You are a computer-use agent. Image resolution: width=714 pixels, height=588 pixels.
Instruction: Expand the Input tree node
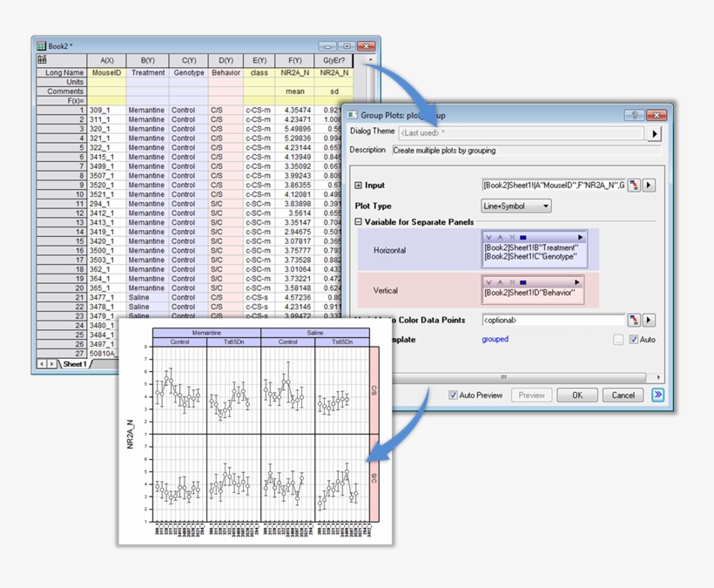click(x=359, y=186)
